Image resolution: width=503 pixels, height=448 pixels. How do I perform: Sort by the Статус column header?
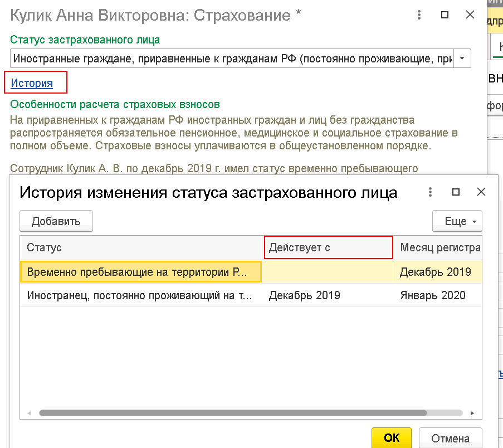click(141, 247)
